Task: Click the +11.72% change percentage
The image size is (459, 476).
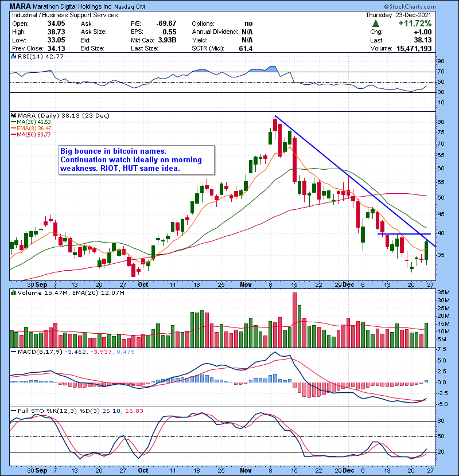Action: [x=415, y=24]
